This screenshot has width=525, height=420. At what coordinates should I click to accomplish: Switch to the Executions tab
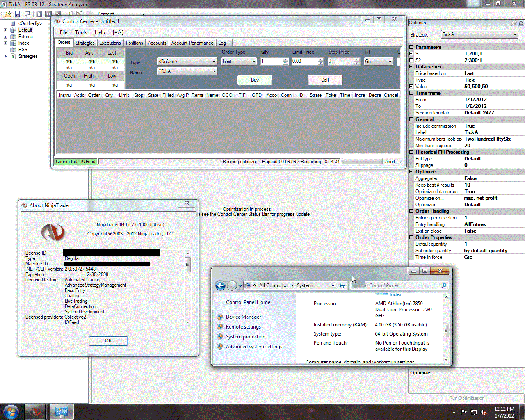tap(110, 43)
